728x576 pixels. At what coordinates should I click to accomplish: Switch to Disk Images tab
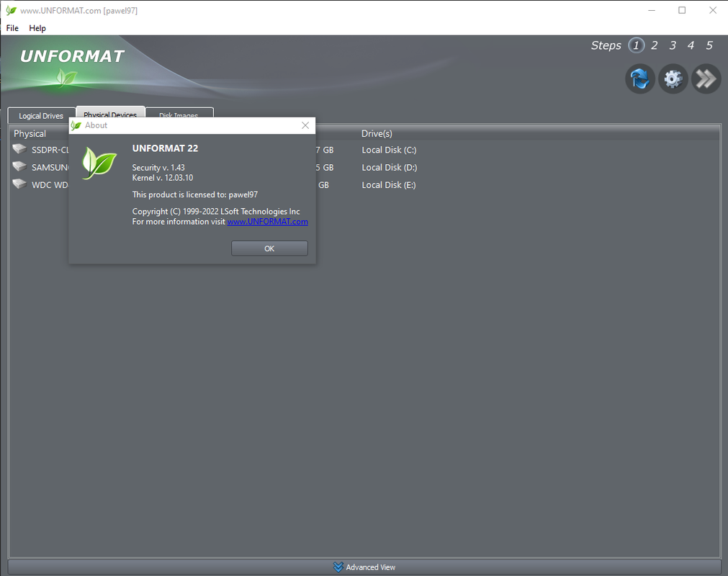pos(179,112)
